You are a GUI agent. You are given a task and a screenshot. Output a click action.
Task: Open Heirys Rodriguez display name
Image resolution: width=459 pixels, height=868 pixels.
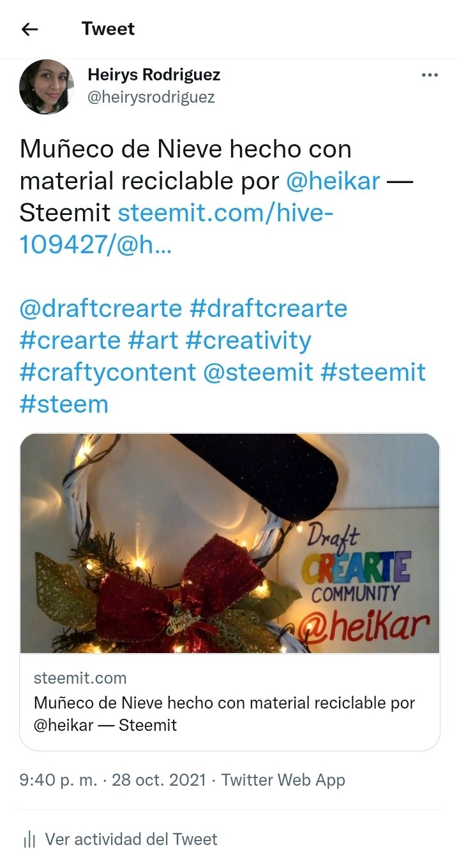click(x=154, y=75)
